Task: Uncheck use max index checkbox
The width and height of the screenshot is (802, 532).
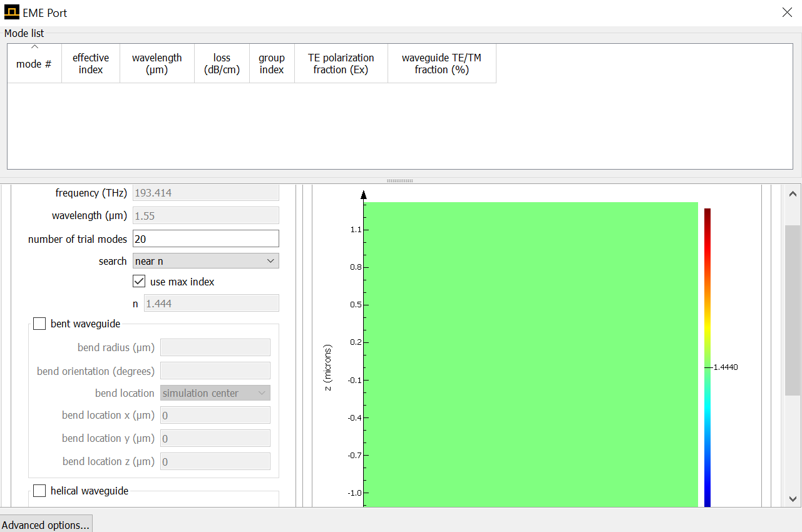Action: point(139,282)
